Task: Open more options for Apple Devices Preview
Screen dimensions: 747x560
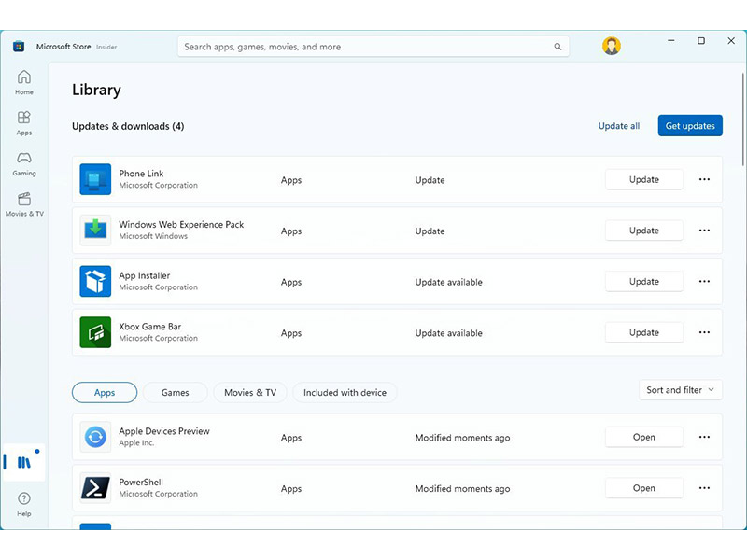Action: (x=704, y=437)
